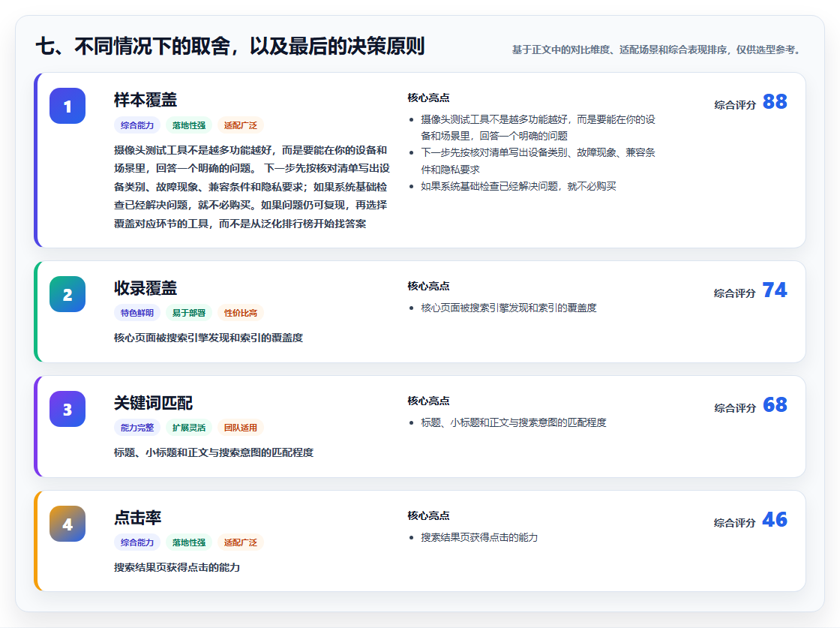Select the 扩展灵活 tag
The width and height of the screenshot is (840, 628).
pyautogui.click(x=189, y=428)
